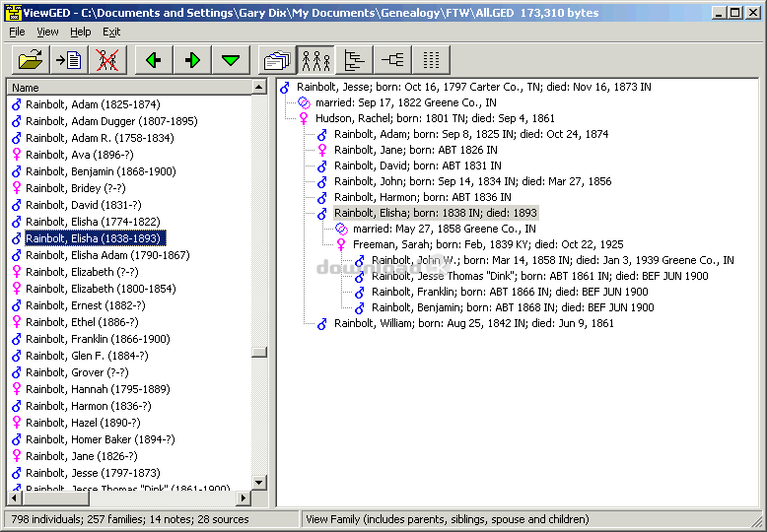767x532 pixels.
Task: Open the File menu
Action: pos(17,32)
